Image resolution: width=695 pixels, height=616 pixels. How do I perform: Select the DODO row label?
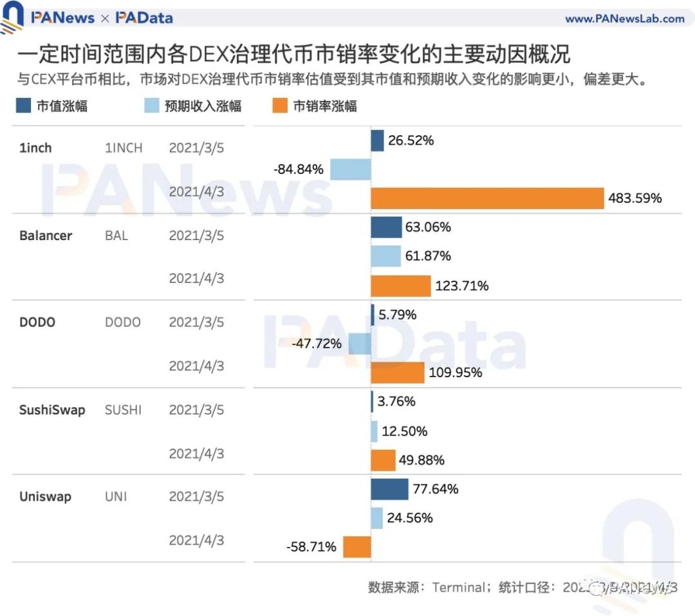pos(37,322)
